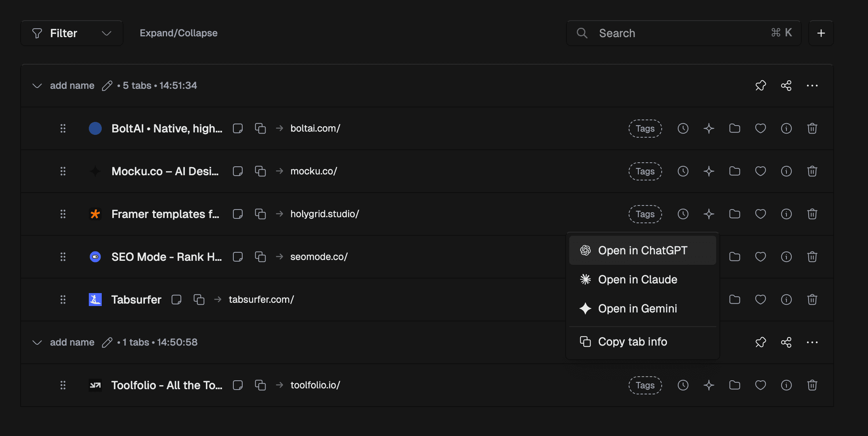The image size is (868, 436).
Task: Open AI sparkle menu for Framer templates row
Action: coord(709,214)
